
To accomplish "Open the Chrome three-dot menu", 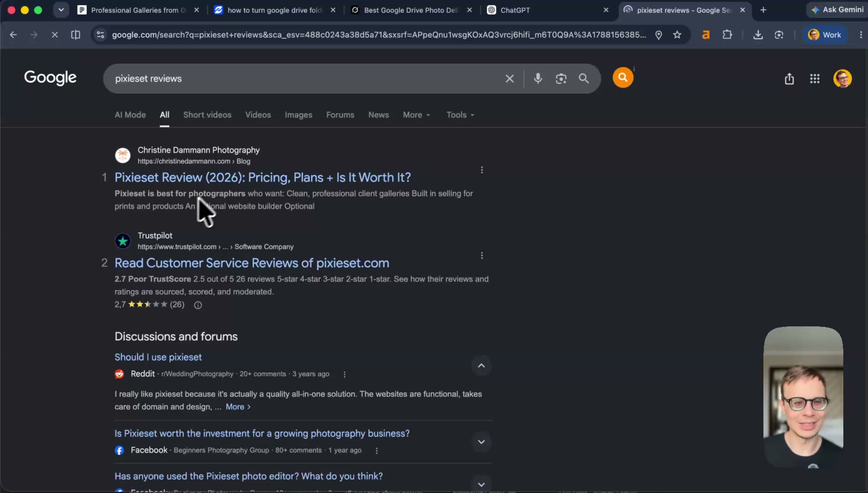I will (x=861, y=35).
